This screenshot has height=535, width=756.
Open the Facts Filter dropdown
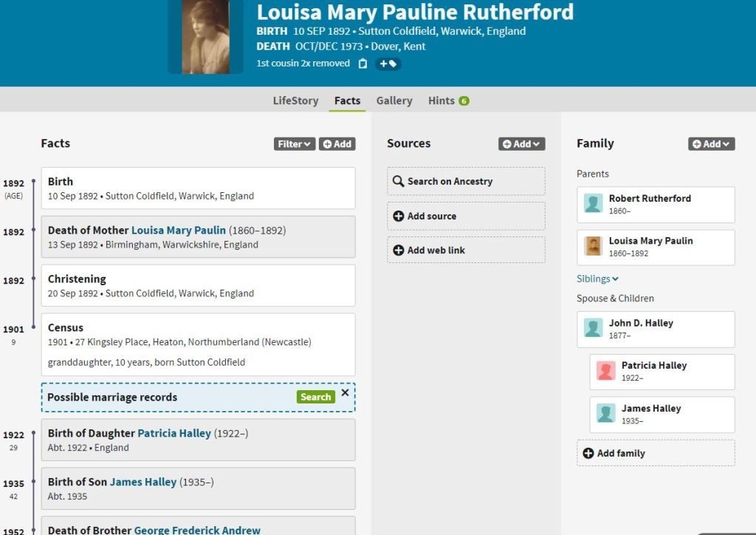click(x=295, y=144)
